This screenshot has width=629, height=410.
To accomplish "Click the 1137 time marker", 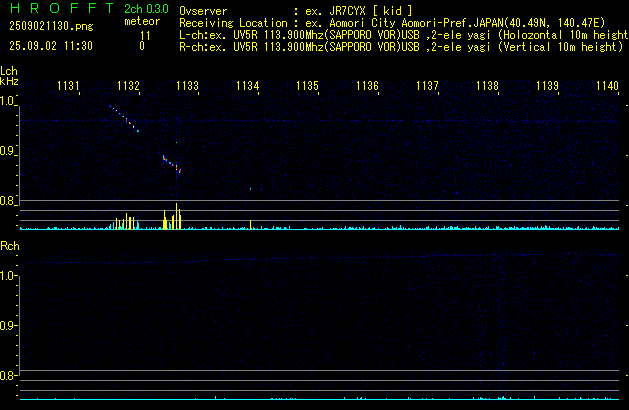I will click(x=428, y=86).
